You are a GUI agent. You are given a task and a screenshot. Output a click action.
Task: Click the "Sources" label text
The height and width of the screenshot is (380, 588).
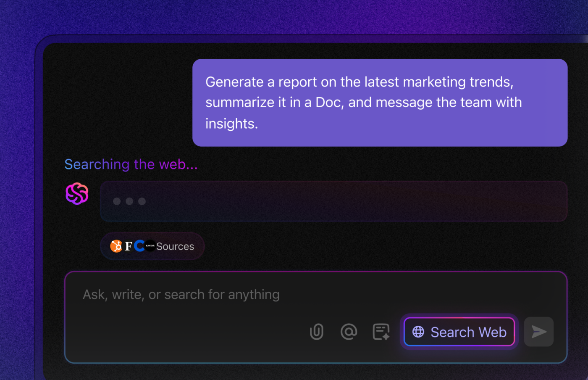tap(175, 246)
